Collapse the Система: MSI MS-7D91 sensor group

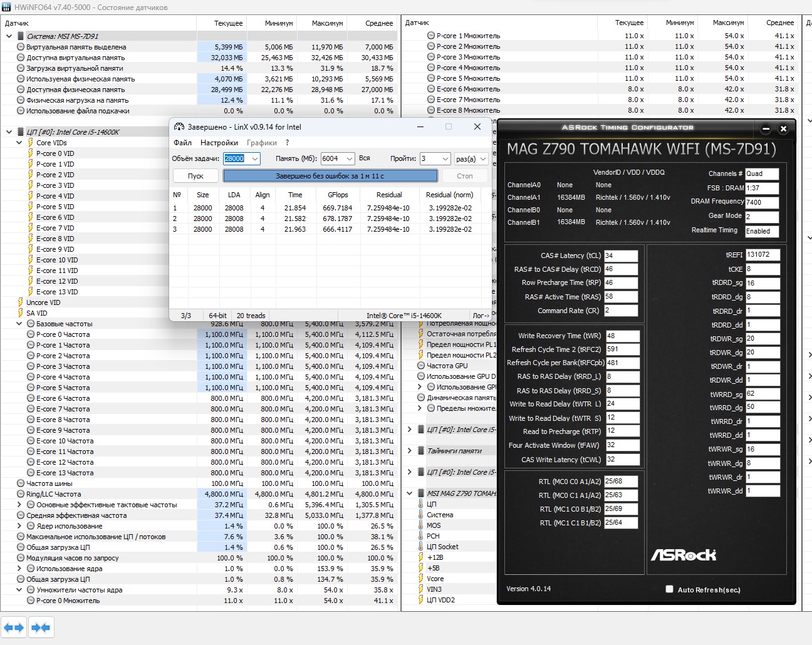9,36
